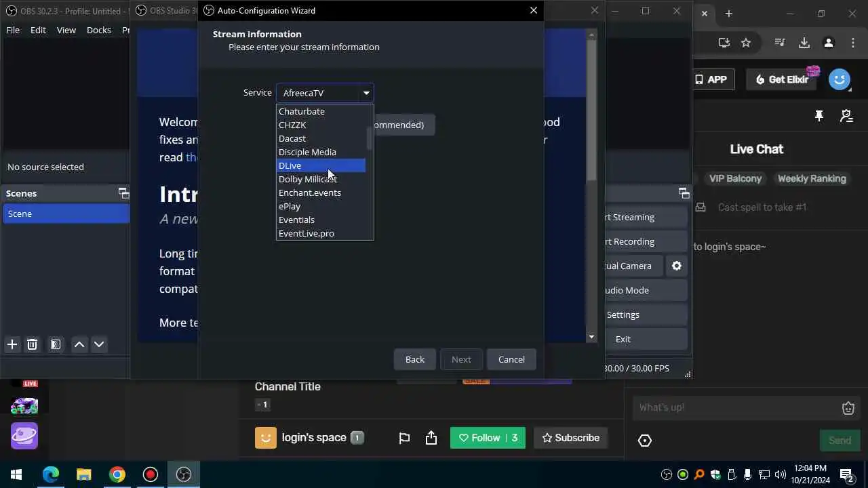Viewport: 868px width, 488px height.
Task: Move scene up arrow
Action: tap(79, 344)
